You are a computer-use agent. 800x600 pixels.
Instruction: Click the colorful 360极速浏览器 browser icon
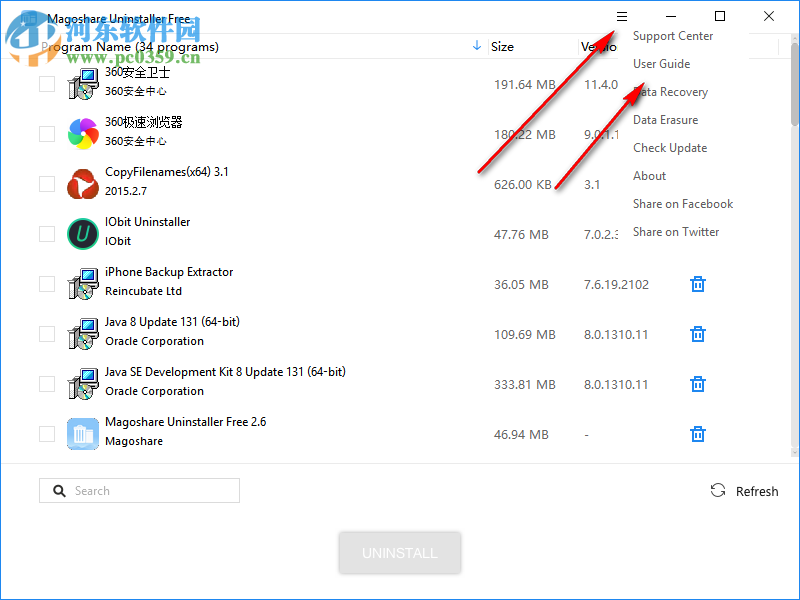[x=82, y=131]
